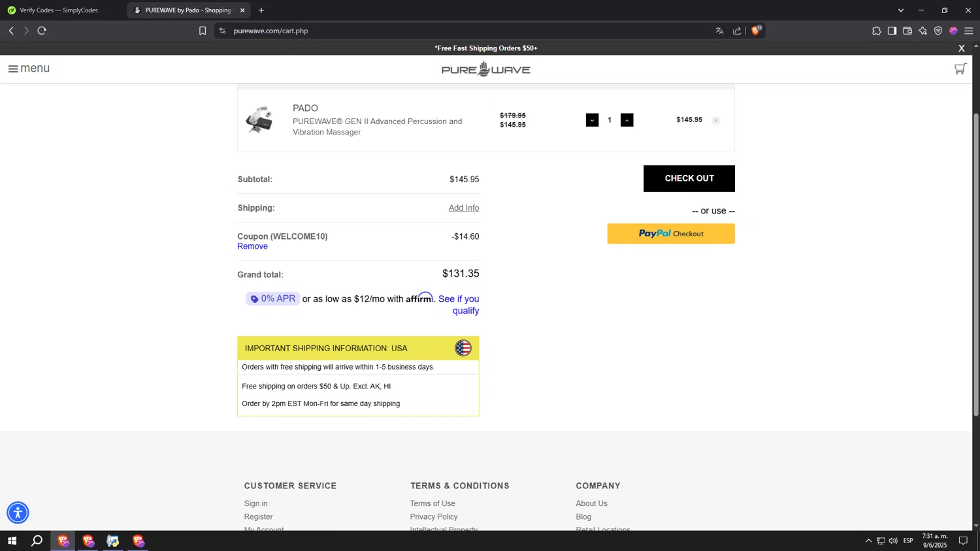Open a new browser tab
The height and width of the screenshot is (551, 980).
261,10
